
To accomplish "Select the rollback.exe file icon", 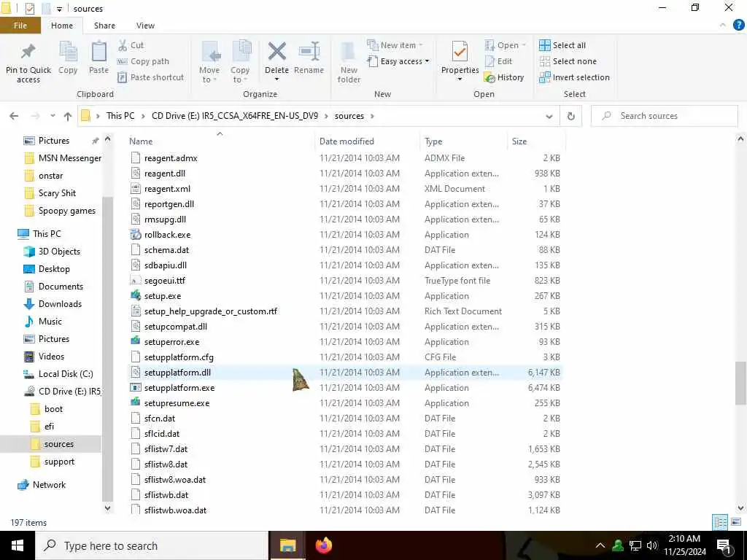I will pos(136,234).
